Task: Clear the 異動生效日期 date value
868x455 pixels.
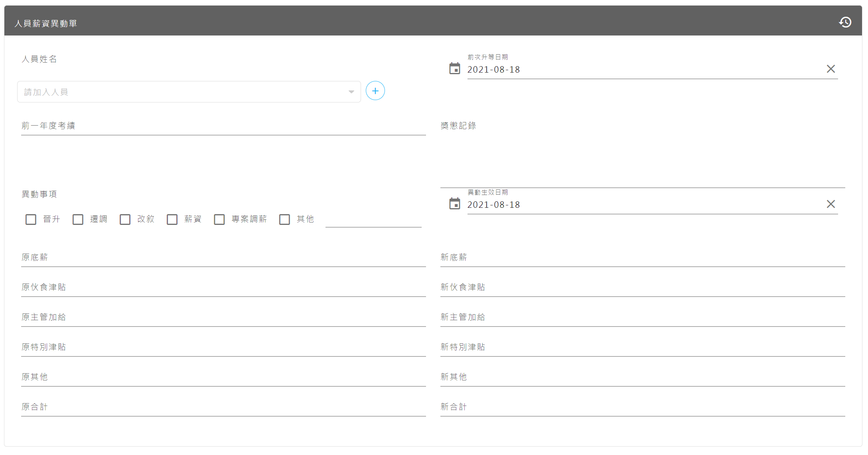Action: tap(831, 204)
